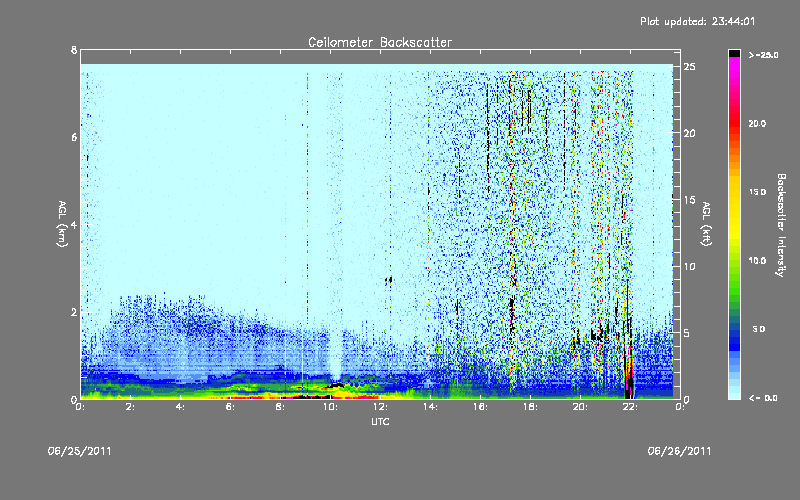
Task: Click the "18:" UTC hour tick
Action: point(531,407)
